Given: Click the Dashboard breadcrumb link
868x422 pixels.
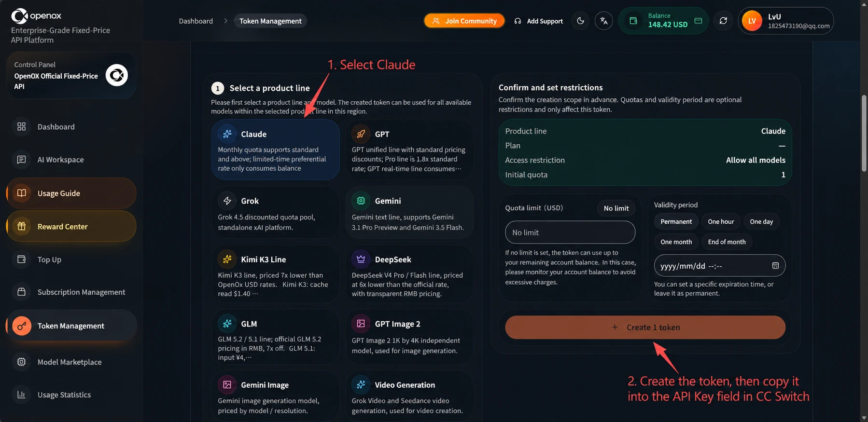Looking at the screenshot, I should pos(196,21).
